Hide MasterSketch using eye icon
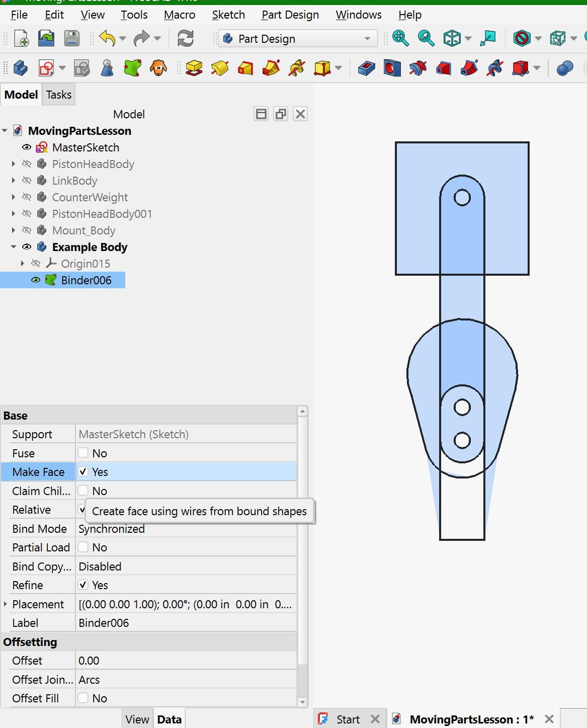Screen dimensions: 587x728 click(x=27, y=147)
